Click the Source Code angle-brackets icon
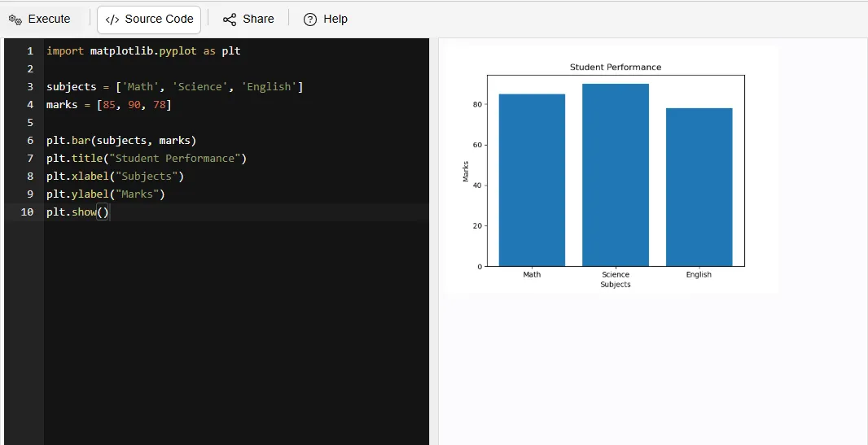 pos(112,20)
